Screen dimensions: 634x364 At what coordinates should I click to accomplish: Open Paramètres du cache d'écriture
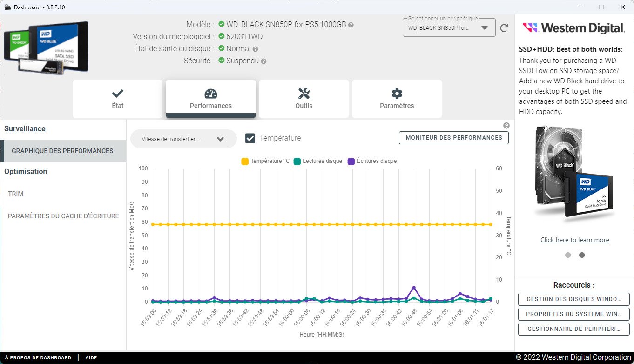pyautogui.click(x=63, y=216)
